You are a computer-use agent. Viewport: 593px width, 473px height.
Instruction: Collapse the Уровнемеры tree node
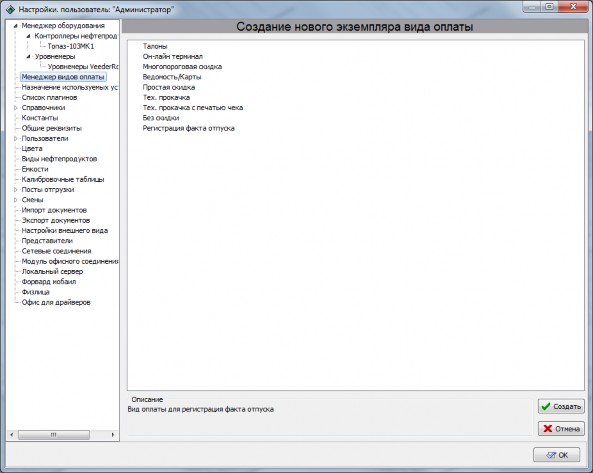pos(28,57)
